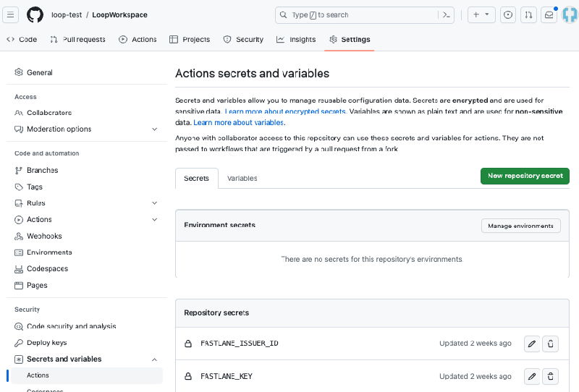
Task: Open the hamburger navigation menu
Action: [12, 14]
